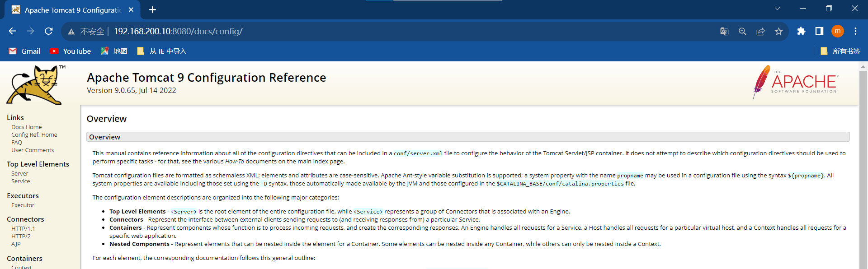Close the Apache Tomcat 9 tab
868x269 pixels.
coord(131,9)
